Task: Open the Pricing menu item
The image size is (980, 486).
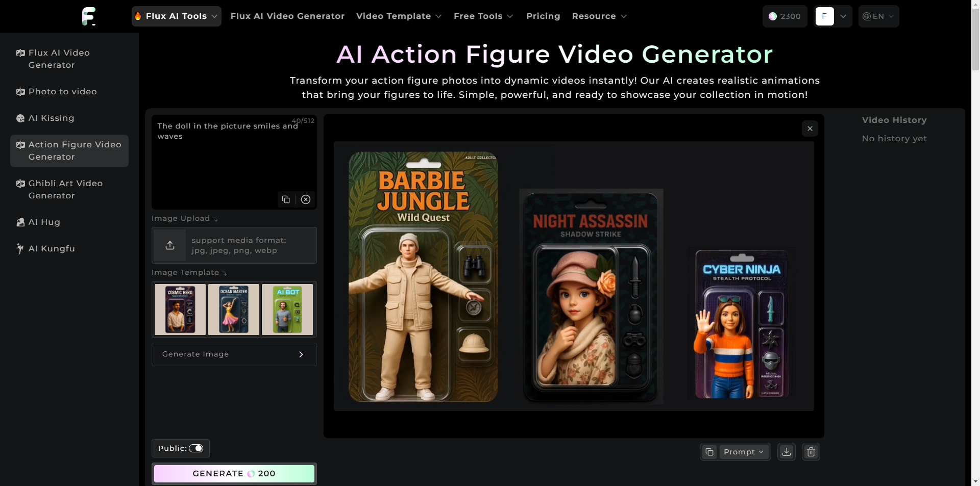Action: 543,16
